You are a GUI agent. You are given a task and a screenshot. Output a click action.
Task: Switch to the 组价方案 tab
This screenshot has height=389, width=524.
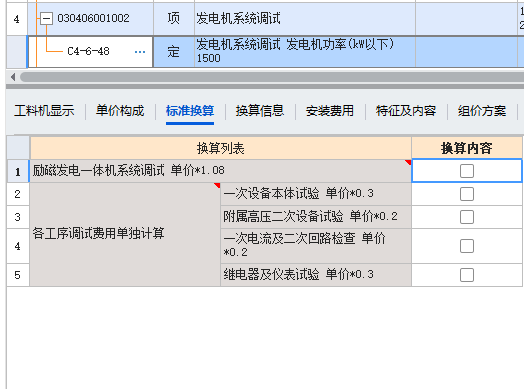click(482, 111)
